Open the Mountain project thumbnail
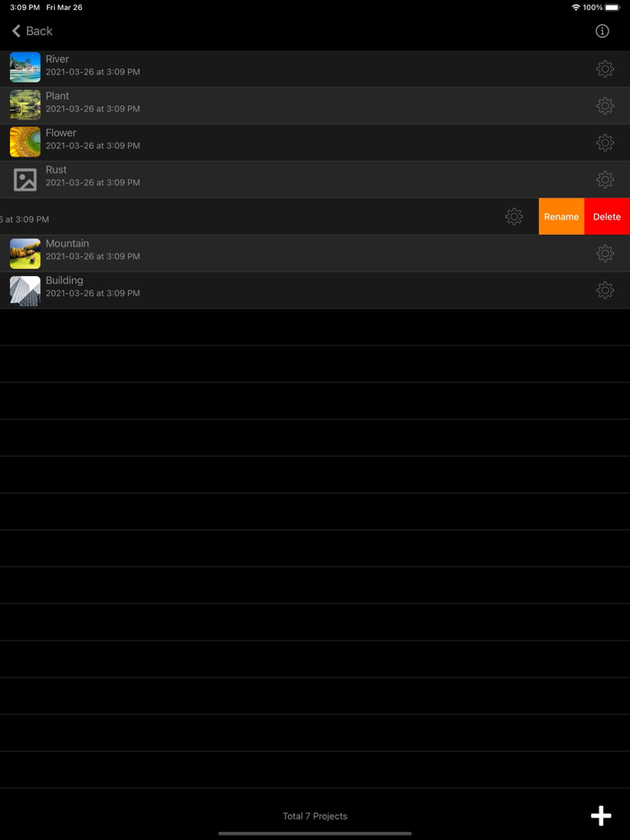Image resolution: width=630 pixels, height=840 pixels. pos(25,254)
